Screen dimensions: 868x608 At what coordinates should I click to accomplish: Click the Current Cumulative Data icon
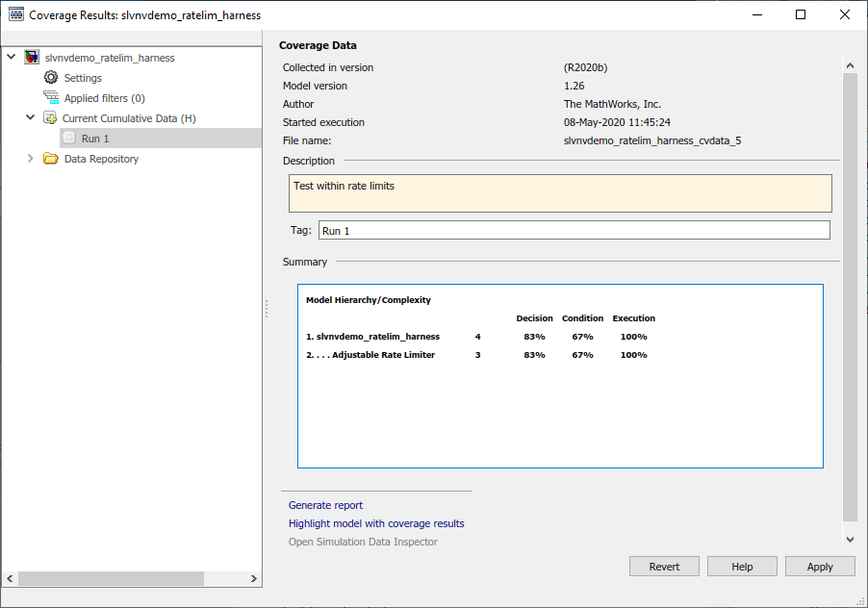pos(50,118)
